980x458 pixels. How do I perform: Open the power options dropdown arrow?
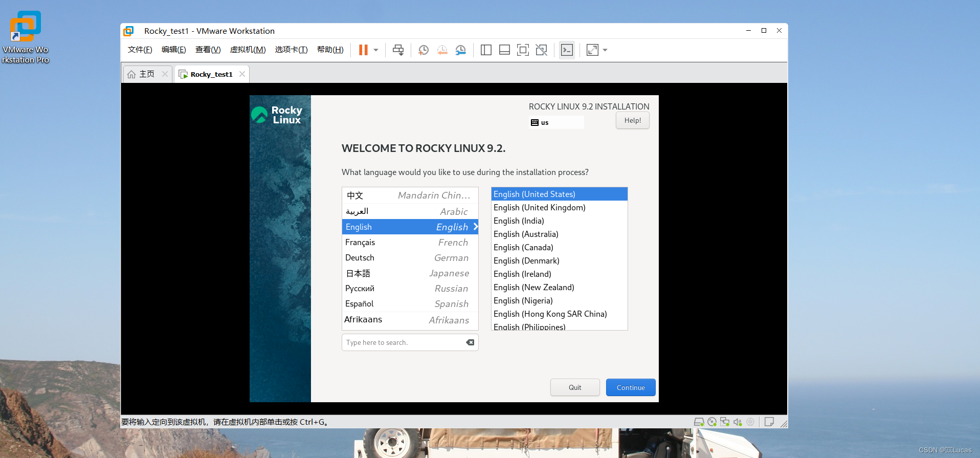376,50
